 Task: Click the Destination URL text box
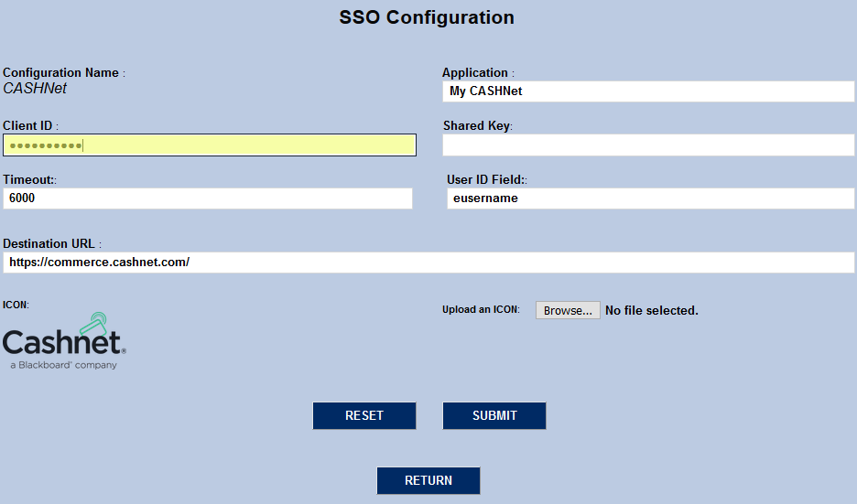428,263
